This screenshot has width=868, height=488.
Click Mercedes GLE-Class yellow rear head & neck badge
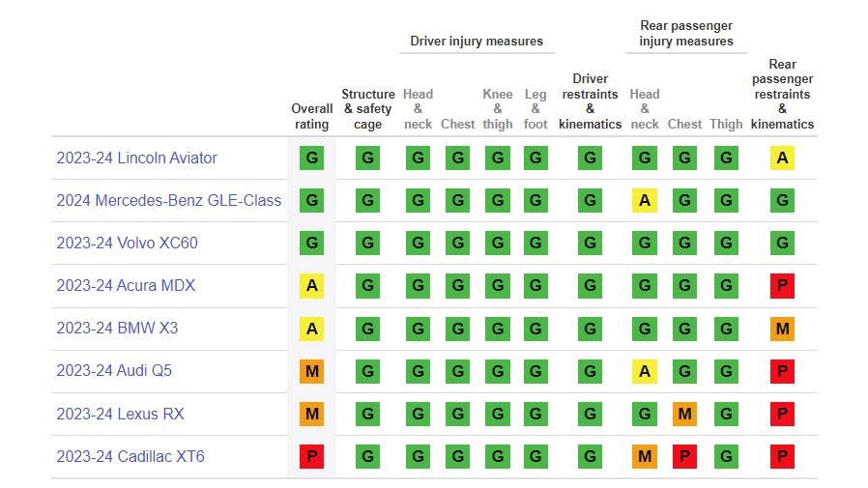point(644,201)
